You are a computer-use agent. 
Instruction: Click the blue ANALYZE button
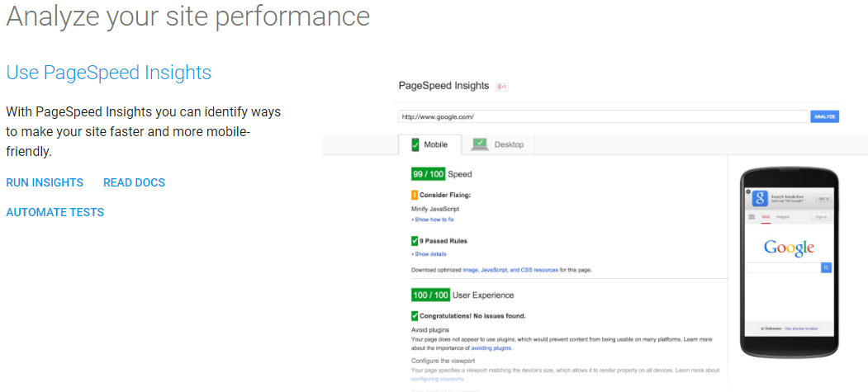click(825, 116)
